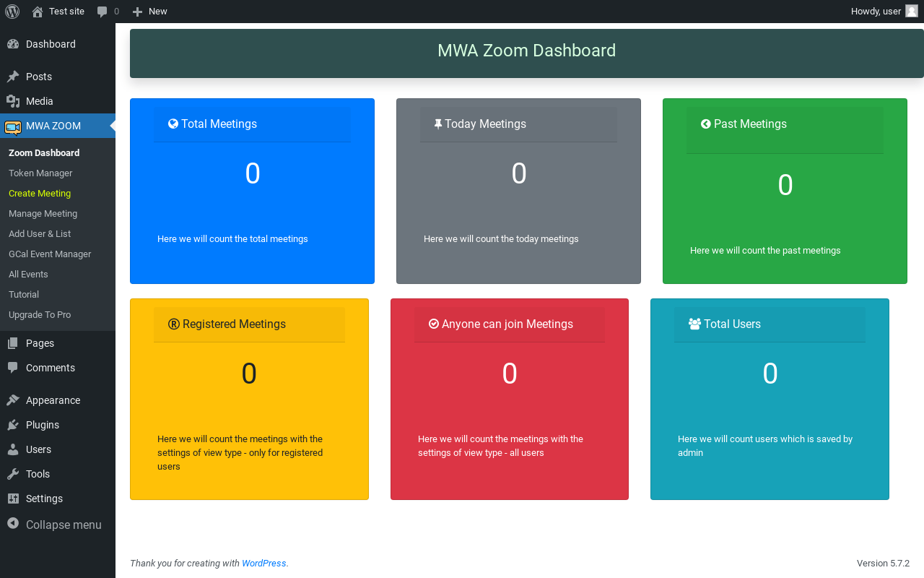Click the Plugins plug icon

pyautogui.click(x=13, y=425)
